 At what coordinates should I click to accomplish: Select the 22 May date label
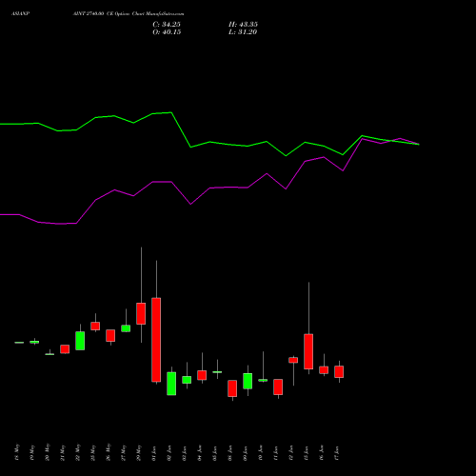(78, 452)
